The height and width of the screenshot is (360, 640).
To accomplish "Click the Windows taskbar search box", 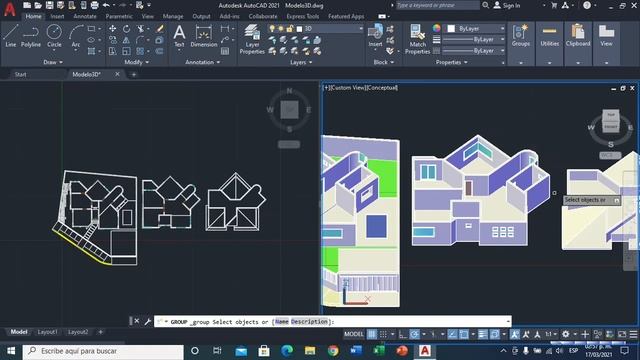I will point(103,351).
